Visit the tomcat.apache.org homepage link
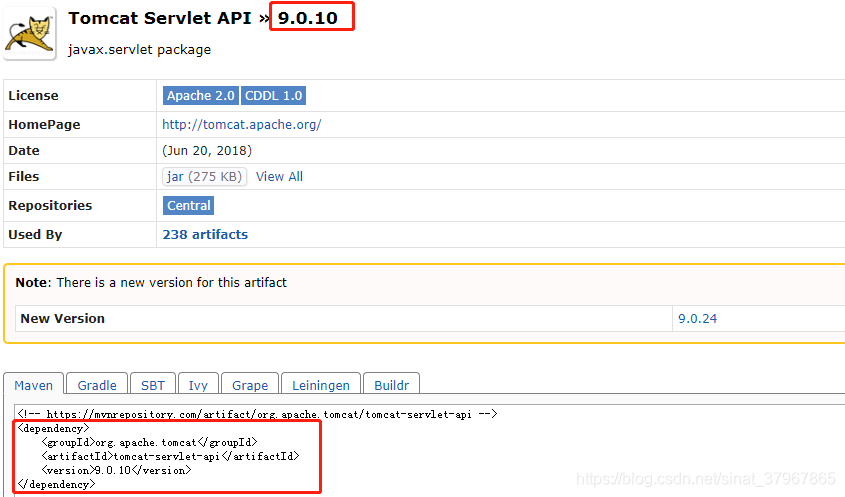845x497 pixels. [x=241, y=125]
